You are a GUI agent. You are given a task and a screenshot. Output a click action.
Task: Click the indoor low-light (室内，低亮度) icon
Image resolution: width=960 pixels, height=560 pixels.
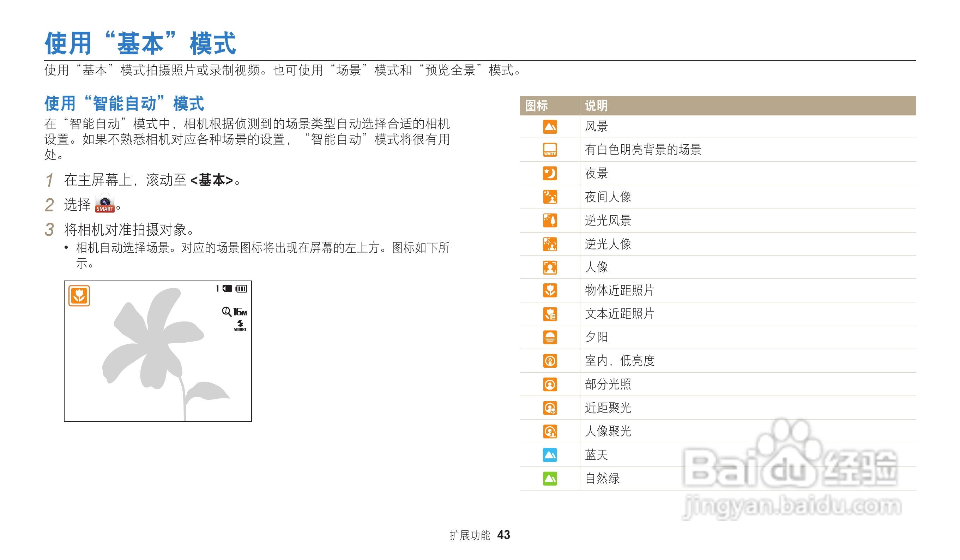550,361
